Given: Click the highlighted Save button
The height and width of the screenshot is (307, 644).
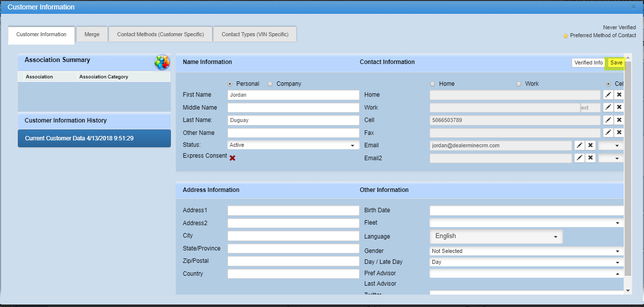Looking at the screenshot, I should (616, 63).
